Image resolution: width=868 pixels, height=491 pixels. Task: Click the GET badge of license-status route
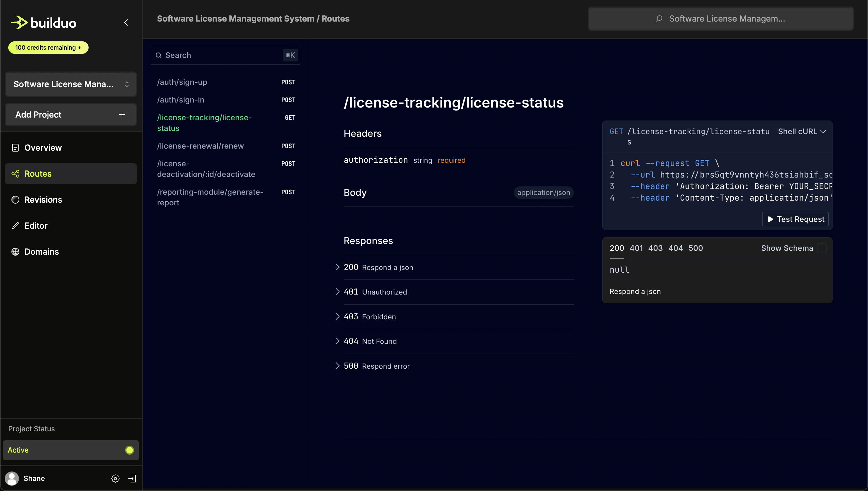click(x=290, y=118)
